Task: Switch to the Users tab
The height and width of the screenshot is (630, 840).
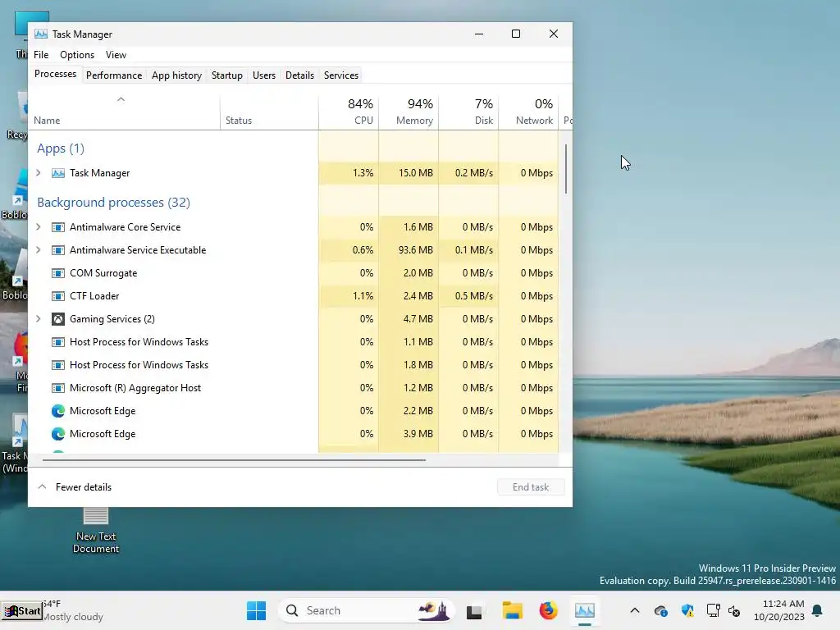Action: [x=264, y=75]
